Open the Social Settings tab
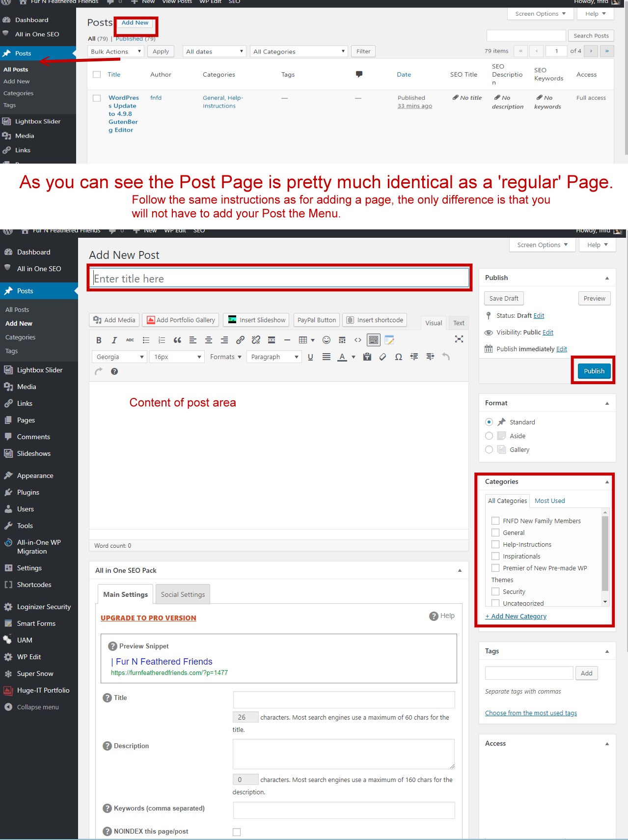The height and width of the screenshot is (840, 628). coord(183,594)
